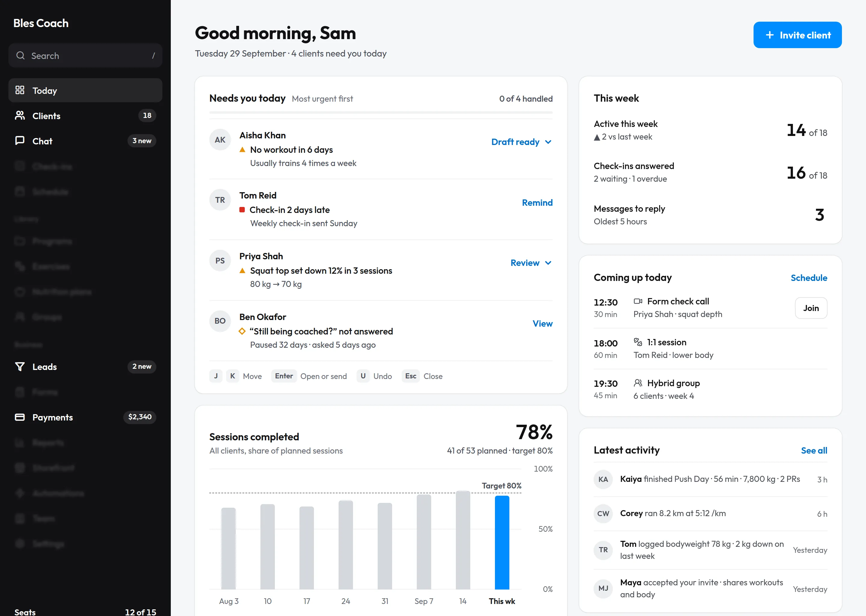Click the Chat speech bubble icon
This screenshot has height=616, width=866.
pyautogui.click(x=20, y=141)
